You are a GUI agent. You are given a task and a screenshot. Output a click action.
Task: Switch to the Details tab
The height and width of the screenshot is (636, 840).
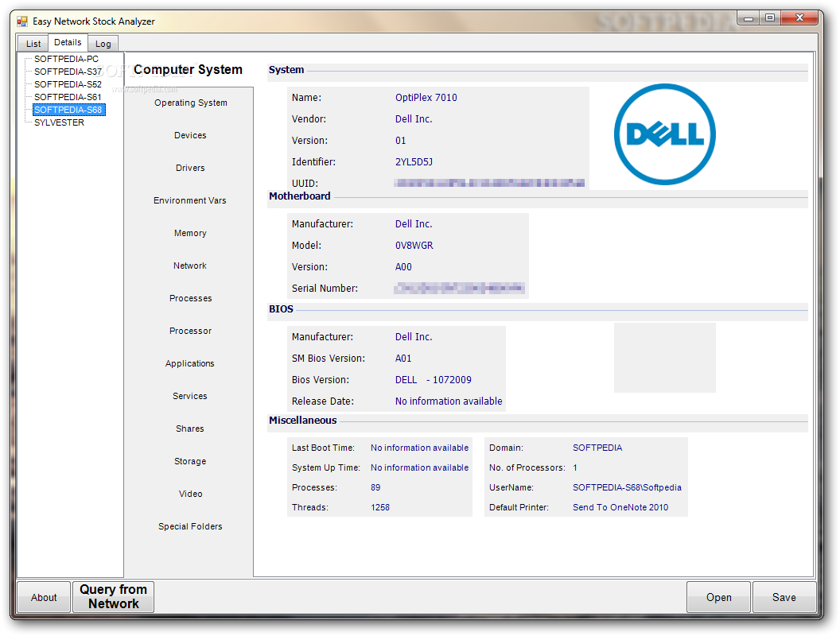pyautogui.click(x=68, y=42)
